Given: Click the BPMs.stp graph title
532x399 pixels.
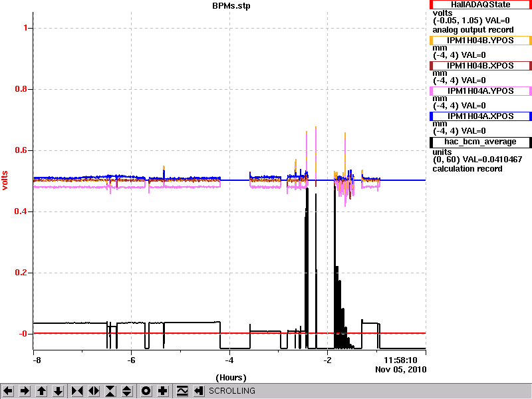Looking at the screenshot, I should click(231, 6).
